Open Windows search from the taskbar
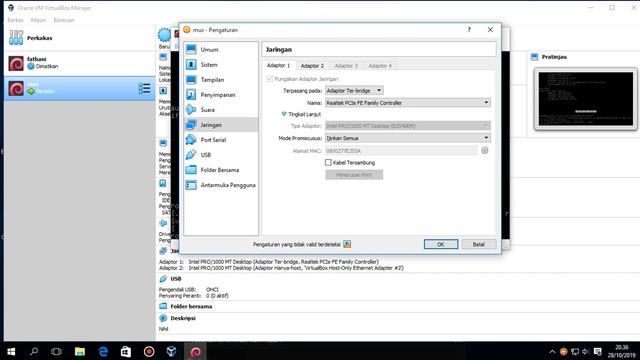This screenshot has width=640, height=360. (34, 351)
